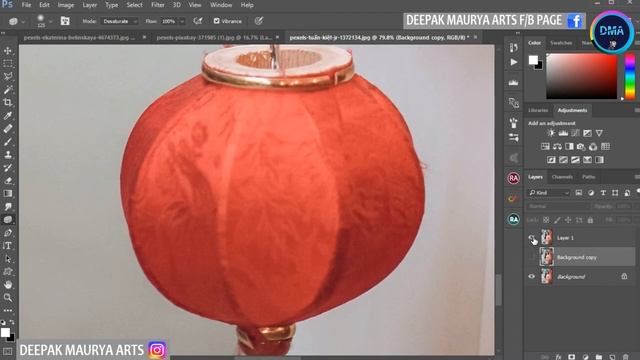This screenshot has width=640, height=360.
Task: Toggle adjustment layer filter
Action: click(x=591, y=193)
